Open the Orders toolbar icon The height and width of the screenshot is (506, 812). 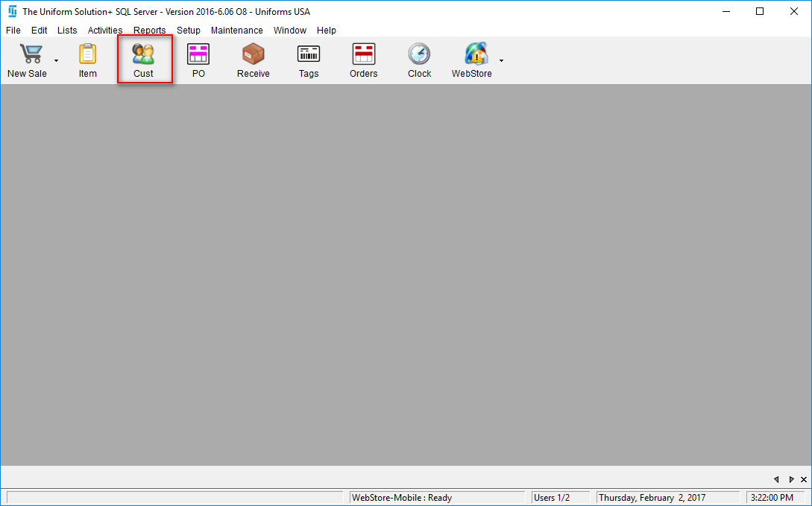(364, 60)
